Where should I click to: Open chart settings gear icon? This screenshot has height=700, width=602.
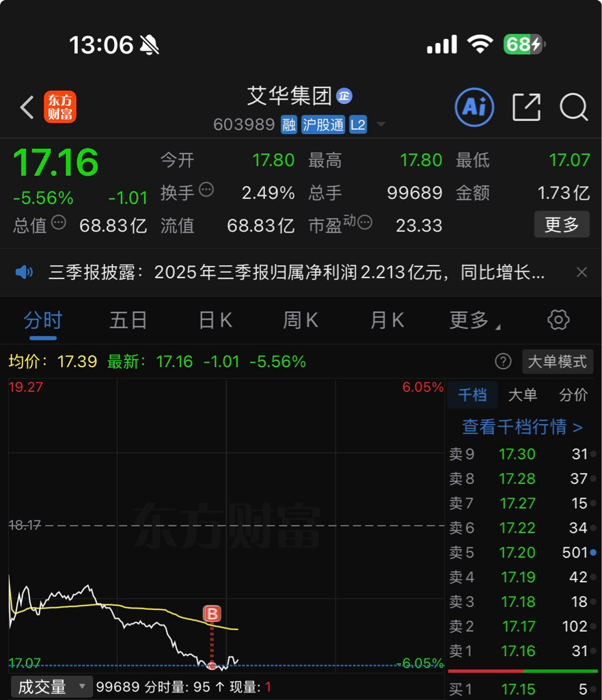[x=558, y=320]
